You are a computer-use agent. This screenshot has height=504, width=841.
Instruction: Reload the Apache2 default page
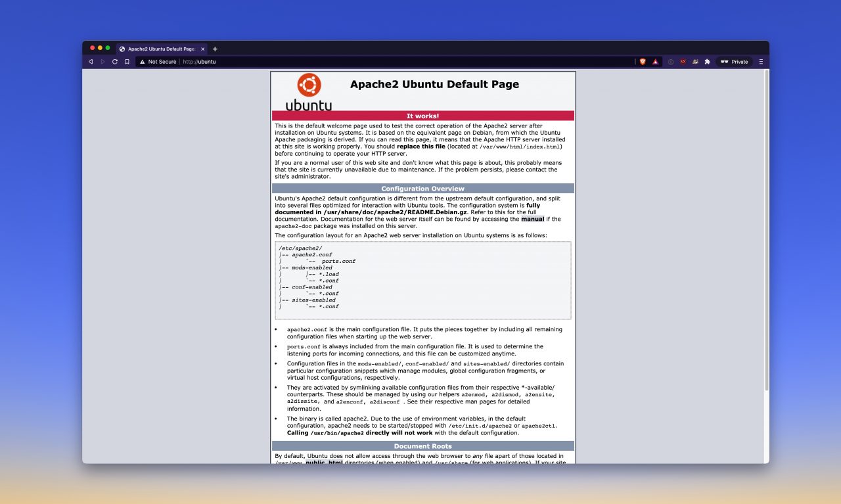tap(115, 62)
